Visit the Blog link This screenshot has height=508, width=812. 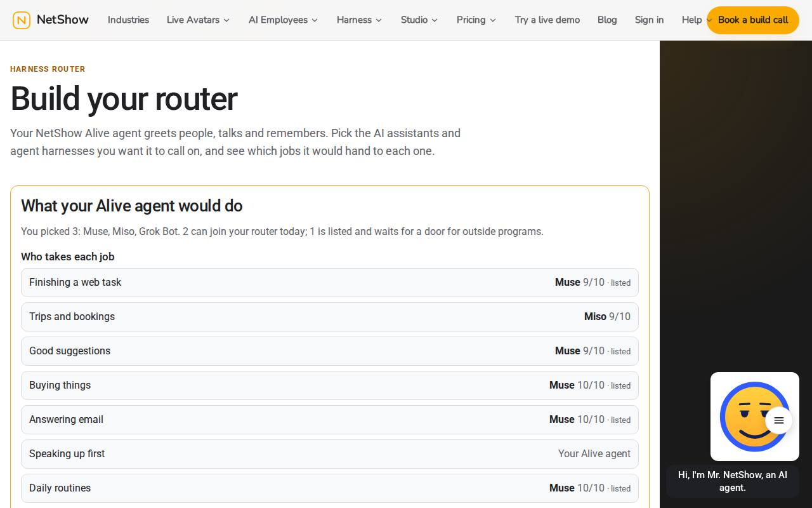click(x=607, y=20)
